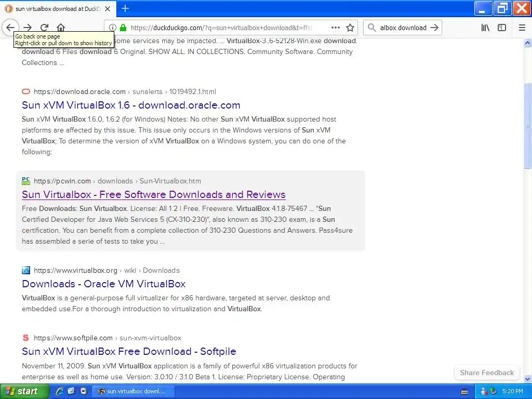The image size is (532, 399).
Task: Click the 'Free Downloads: Sun Virtualbox' snippet text
Action: click(187, 224)
